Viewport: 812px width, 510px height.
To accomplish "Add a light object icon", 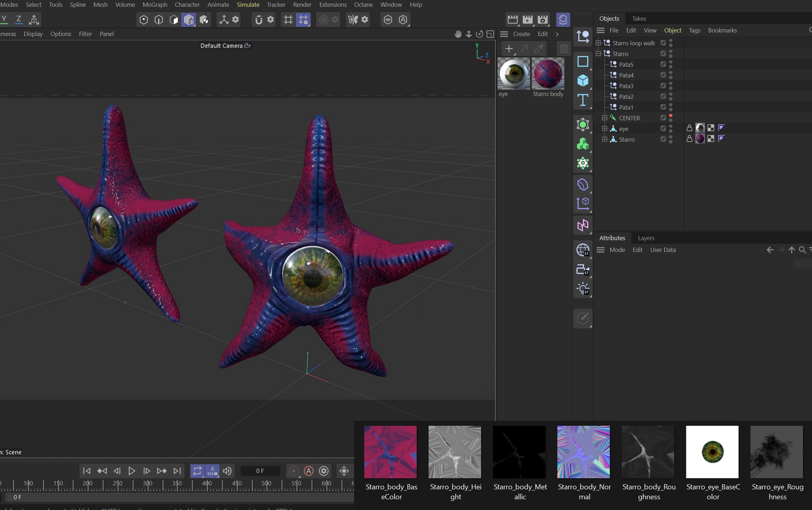I will tap(583, 289).
